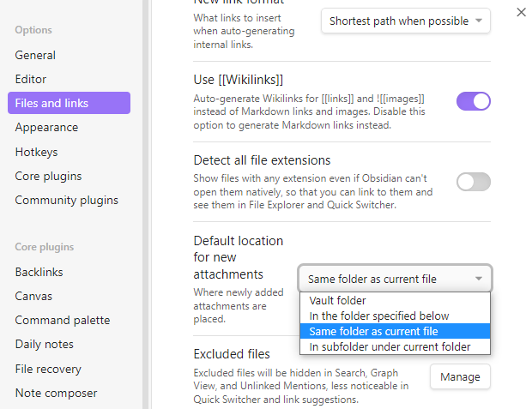Close the settings dialog with the X icon
The height and width of the screenshot is (409, 532).
tap(521, 13)
